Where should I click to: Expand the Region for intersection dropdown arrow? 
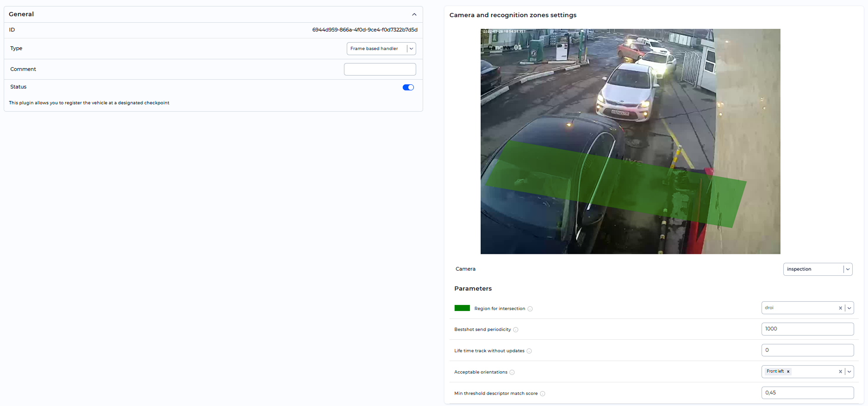tap(849, 308)
